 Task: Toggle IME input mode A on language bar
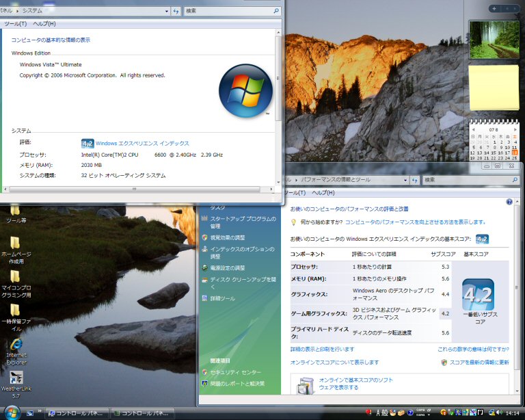(378, 412)
